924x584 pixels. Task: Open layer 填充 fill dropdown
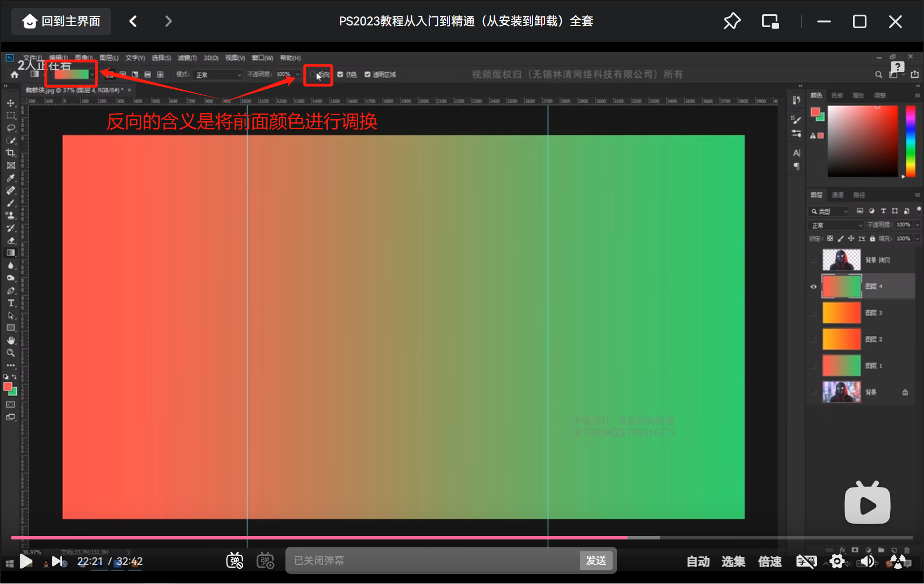(918, 239)
